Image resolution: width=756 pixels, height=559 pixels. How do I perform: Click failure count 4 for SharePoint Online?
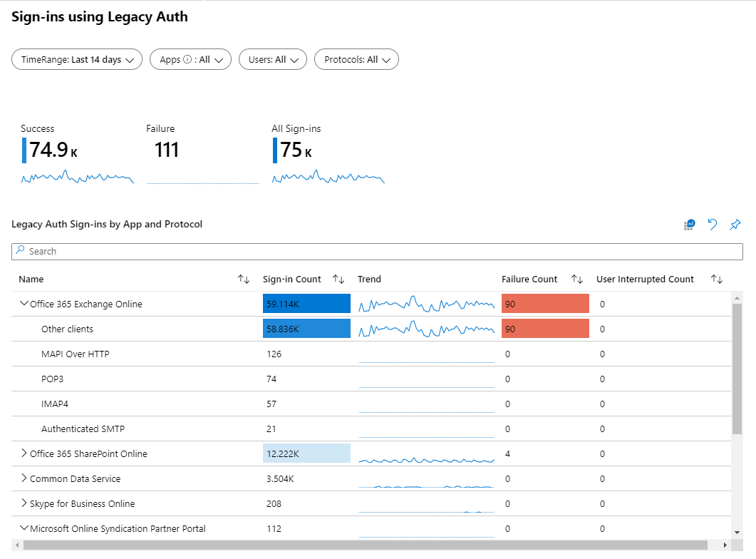508,454
